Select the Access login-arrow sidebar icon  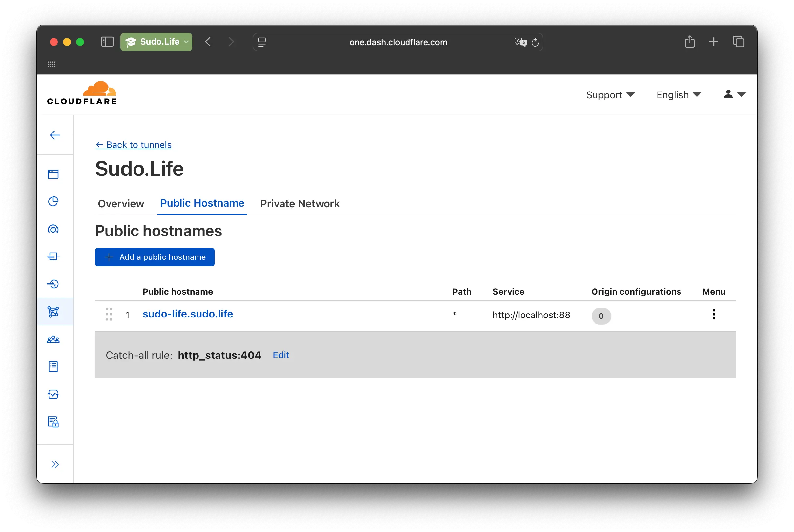coord(53,284)
